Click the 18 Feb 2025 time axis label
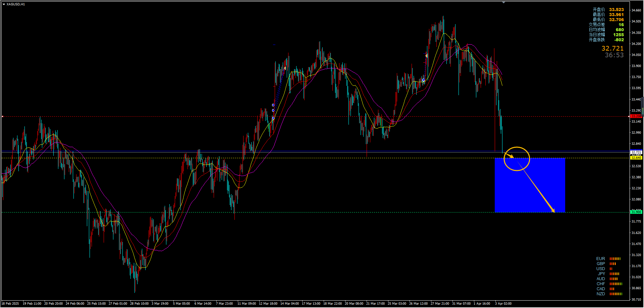 coord(10,304)
